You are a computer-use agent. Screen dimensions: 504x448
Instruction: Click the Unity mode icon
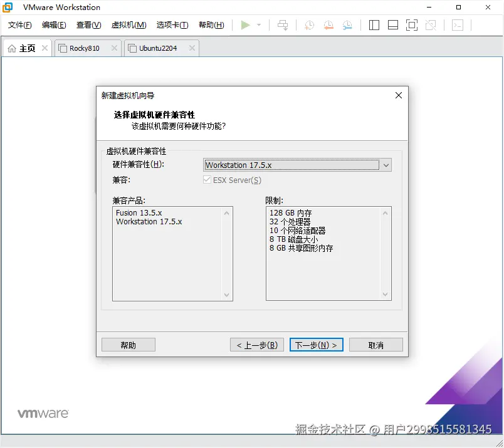(431, 25)
